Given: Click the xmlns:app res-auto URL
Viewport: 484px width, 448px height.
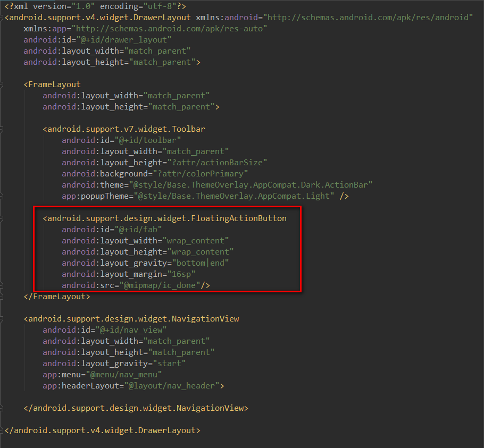Looking at the screenshot, I should [x=169, y=29].
